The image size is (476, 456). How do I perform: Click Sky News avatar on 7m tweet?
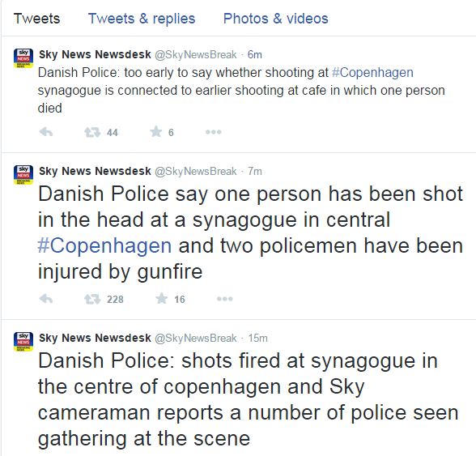click(x=23, y=175)
